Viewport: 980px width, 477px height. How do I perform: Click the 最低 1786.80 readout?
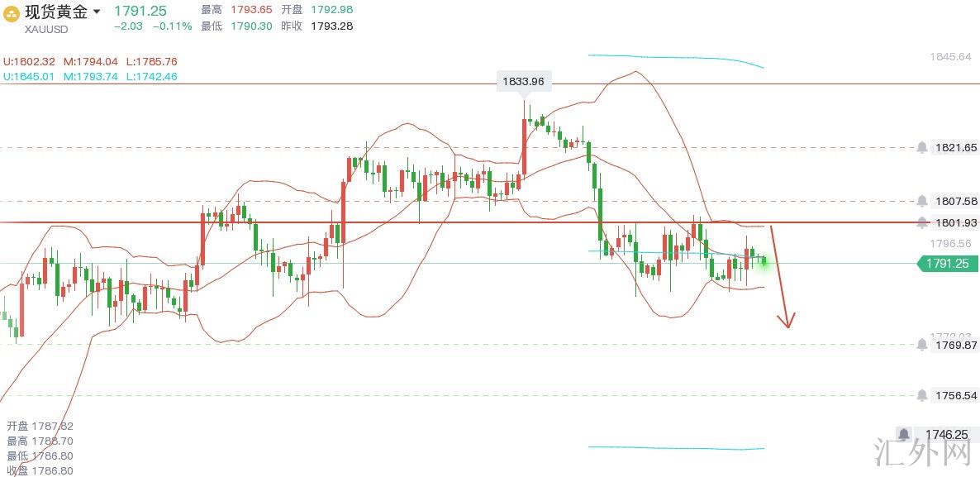40,456
